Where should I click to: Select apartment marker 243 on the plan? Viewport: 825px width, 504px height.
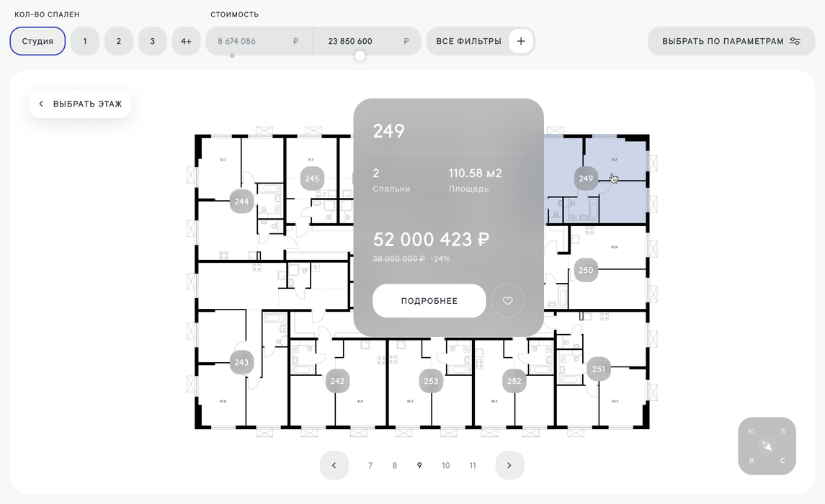[241, 362]
